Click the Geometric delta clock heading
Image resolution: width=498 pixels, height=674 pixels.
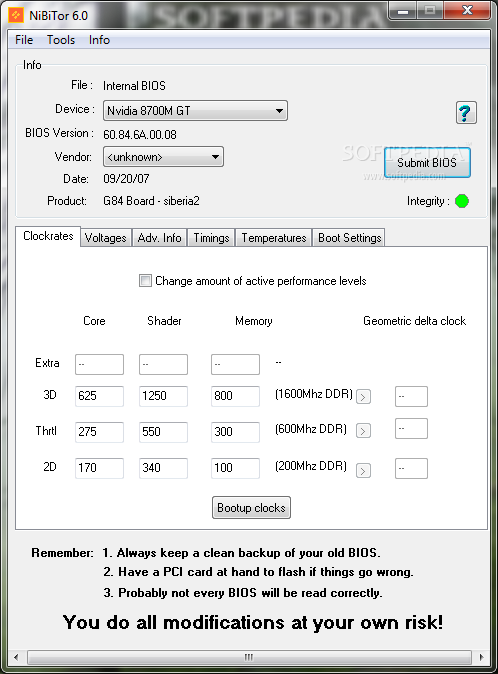point(414,321)
